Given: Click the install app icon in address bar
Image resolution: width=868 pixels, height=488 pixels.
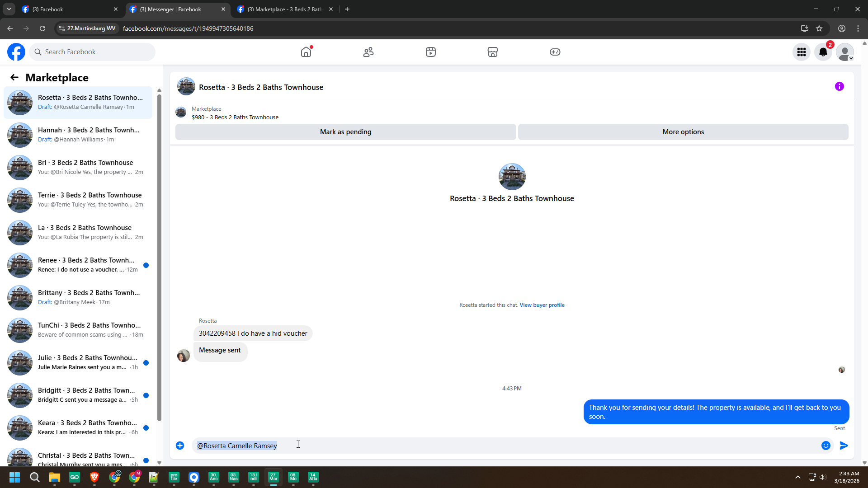Looking at the screenshot, I should click(x=805, y=28).
